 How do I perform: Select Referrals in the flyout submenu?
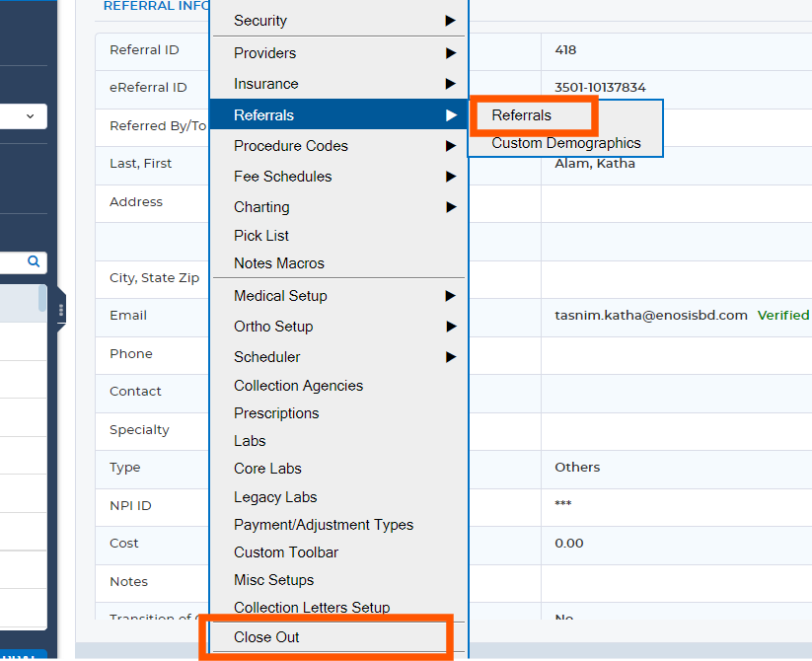pyautogui.click(x=565, y=114)
